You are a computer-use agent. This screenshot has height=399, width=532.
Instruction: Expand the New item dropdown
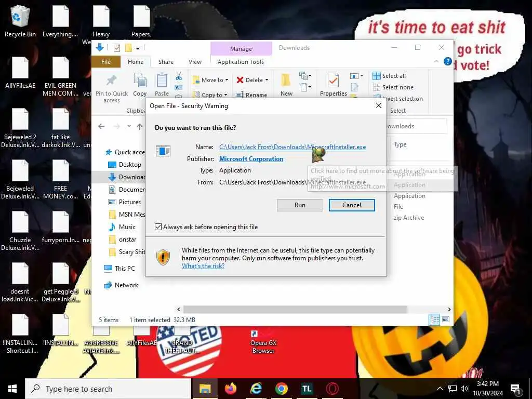tap(305, 76)
